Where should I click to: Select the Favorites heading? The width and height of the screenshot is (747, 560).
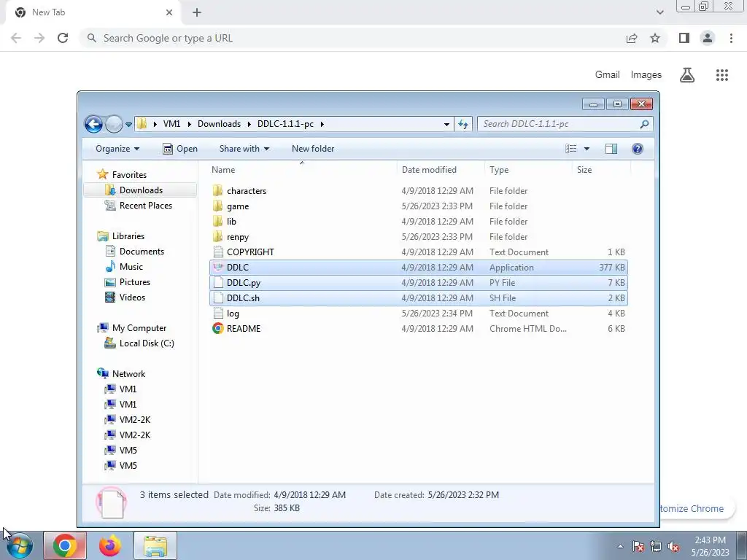pos(129,175)
